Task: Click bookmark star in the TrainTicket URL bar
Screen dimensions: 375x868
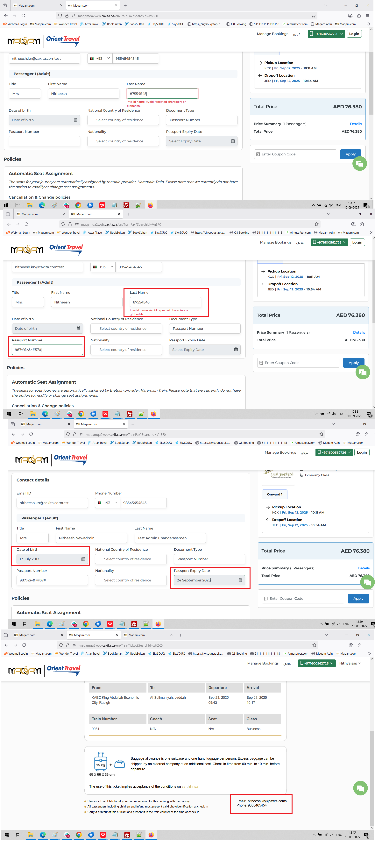Action: pos(314,645)
